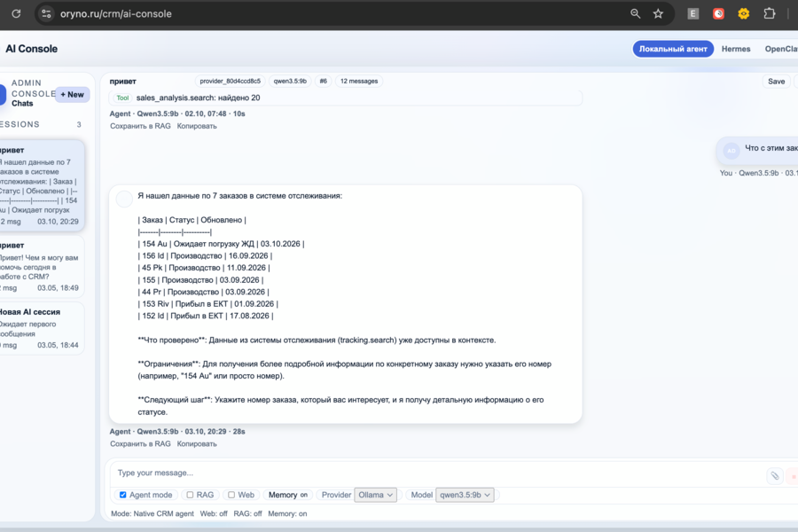Open the Новая AI сессия session
The image size is (798, 532).
(41, 328)
